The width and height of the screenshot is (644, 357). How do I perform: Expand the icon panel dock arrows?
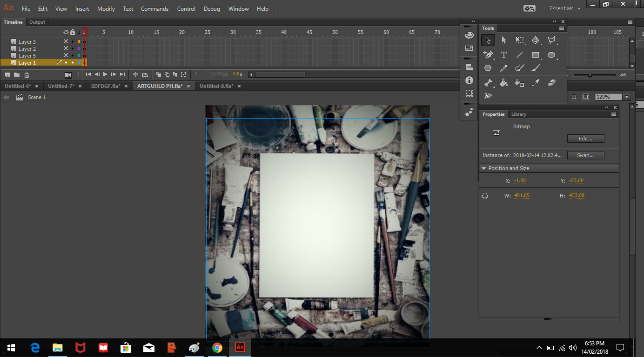pos(473,21)
